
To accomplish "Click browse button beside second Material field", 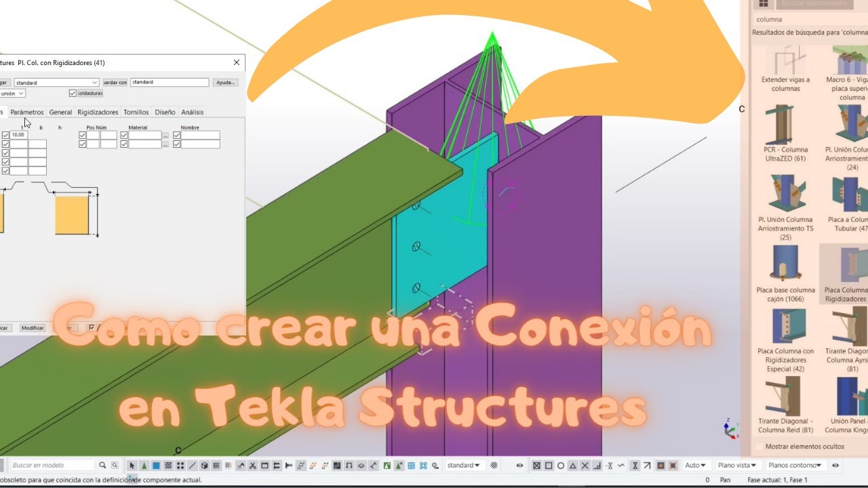I will point(165,144).
